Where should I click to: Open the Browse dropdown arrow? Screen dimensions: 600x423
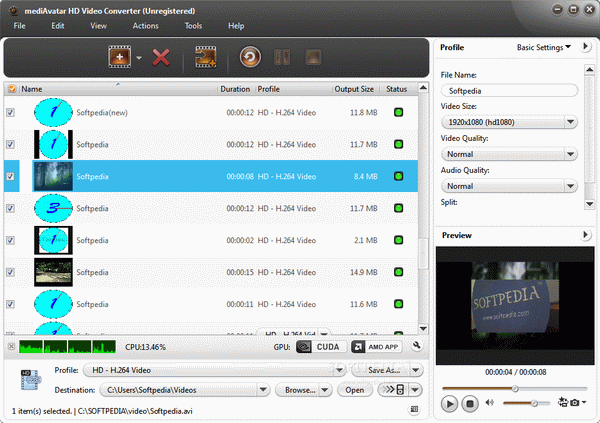324,390
